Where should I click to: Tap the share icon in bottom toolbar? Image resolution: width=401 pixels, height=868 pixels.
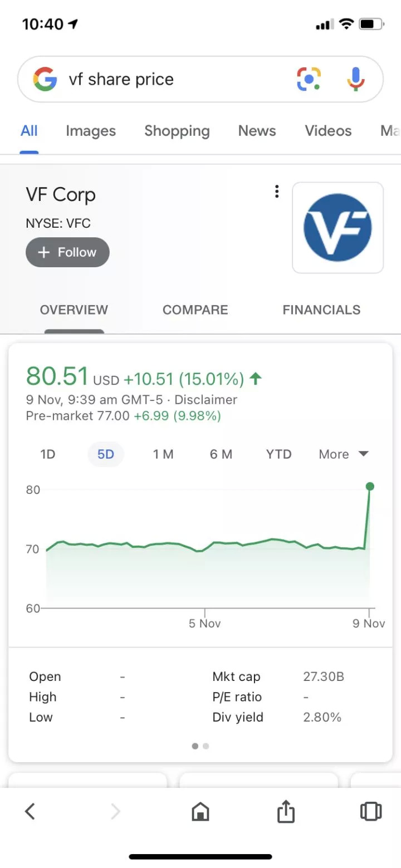point(285,811)
